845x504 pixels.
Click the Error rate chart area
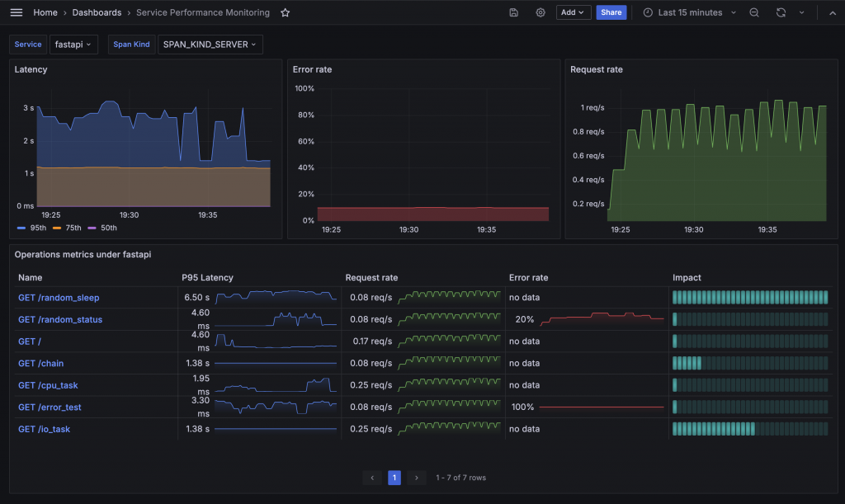coord(432,154)
